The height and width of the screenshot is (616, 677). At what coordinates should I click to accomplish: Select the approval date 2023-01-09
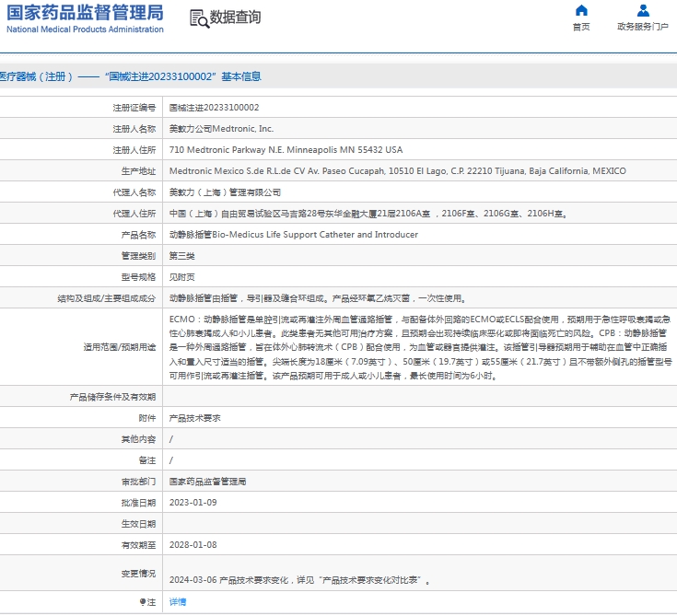(193, 503)
